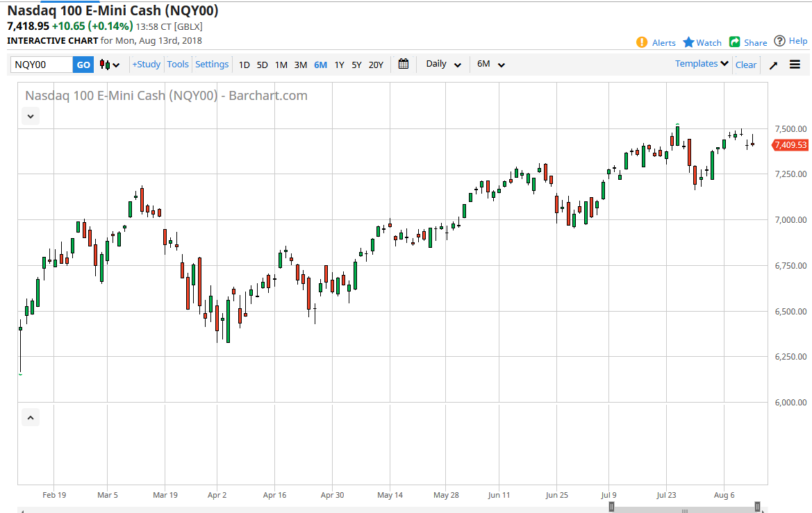Open the +Study menu
The image size is (812, 513).
tap(146, 64)
